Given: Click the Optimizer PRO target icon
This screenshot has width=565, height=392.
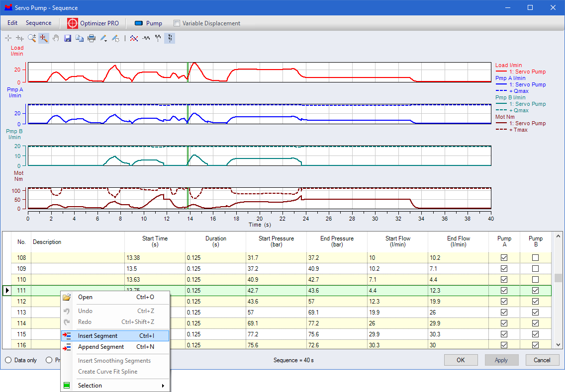Looking at the screenshot, I should click(73, 23).
